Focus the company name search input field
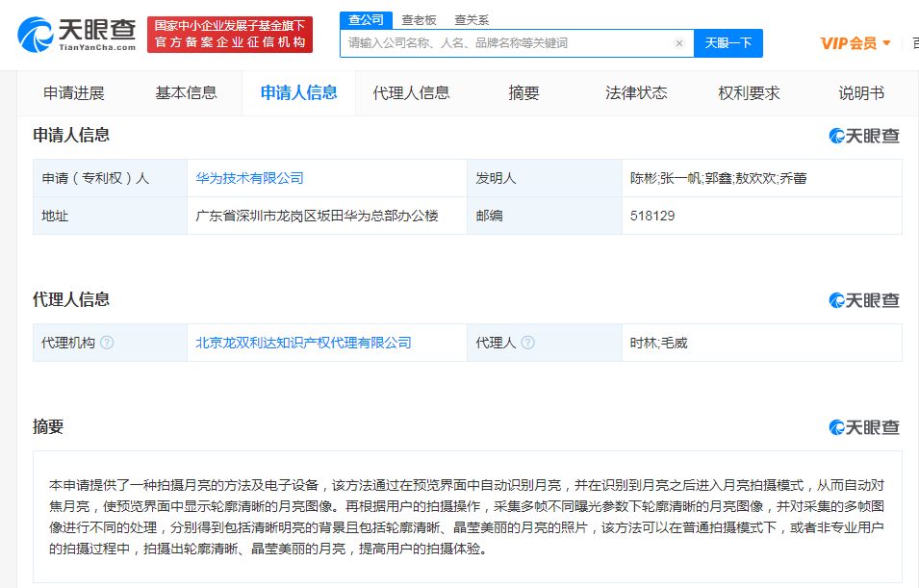This screenshot has width=919, height=588. pyautogui.click(x=505, y=43)
